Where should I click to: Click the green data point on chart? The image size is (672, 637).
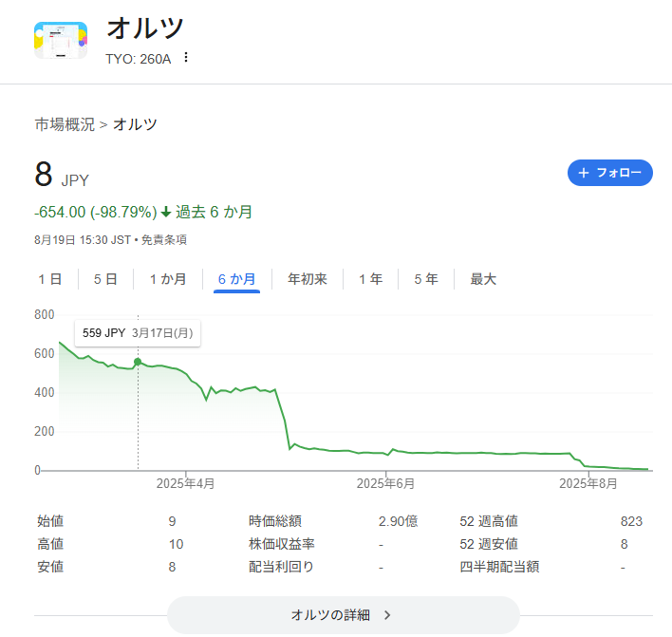138,362
